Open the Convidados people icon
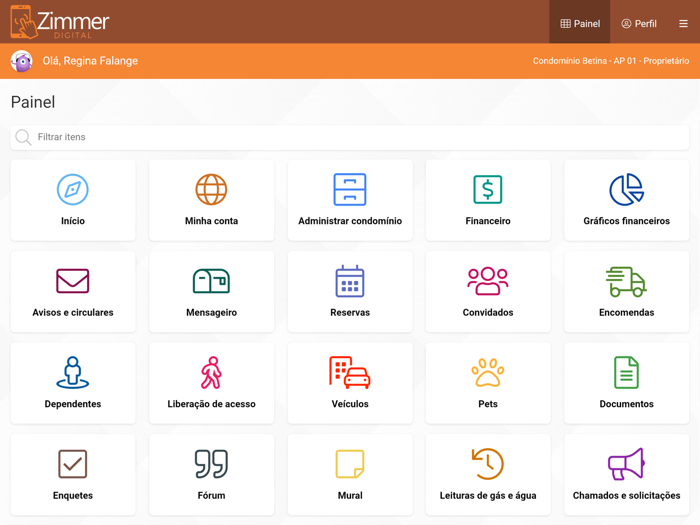Image resolution: width=700 pixels, height=525 pixels. [488, 281]
